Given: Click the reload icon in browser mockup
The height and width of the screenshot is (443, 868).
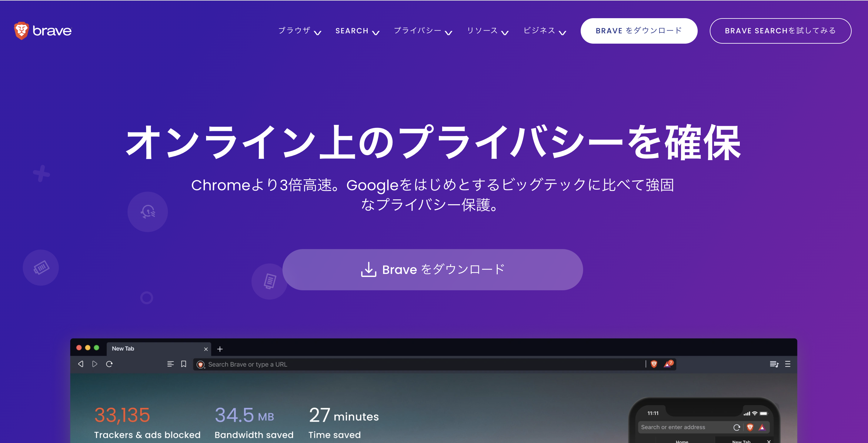Looking at the screenshot, I should click(109, 364).
